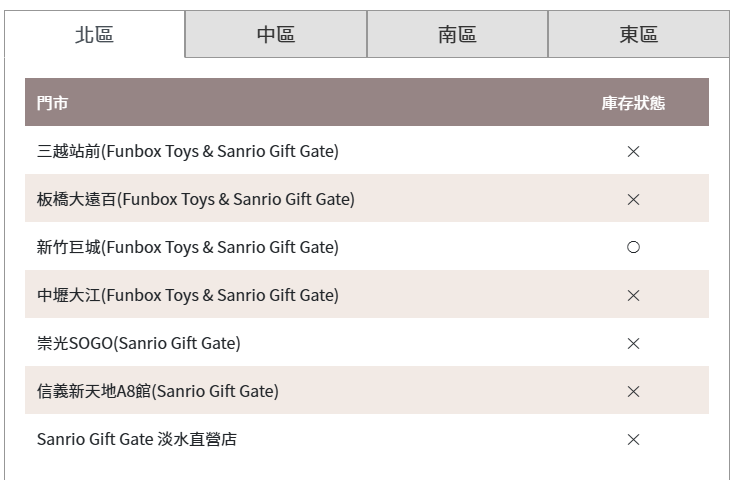
Task: Select the 南區 tab
Action: pos(457,34)
